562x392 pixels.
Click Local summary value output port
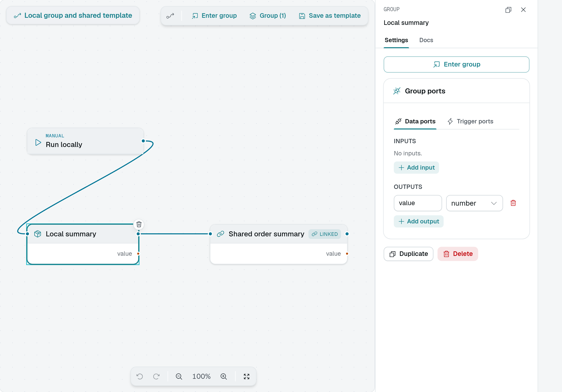tap(138, 254)
